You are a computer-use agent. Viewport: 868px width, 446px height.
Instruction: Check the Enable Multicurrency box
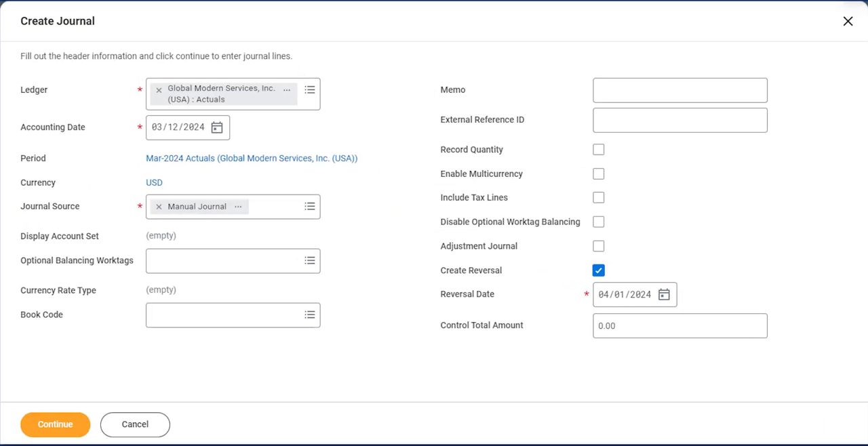tap(599, 174)
